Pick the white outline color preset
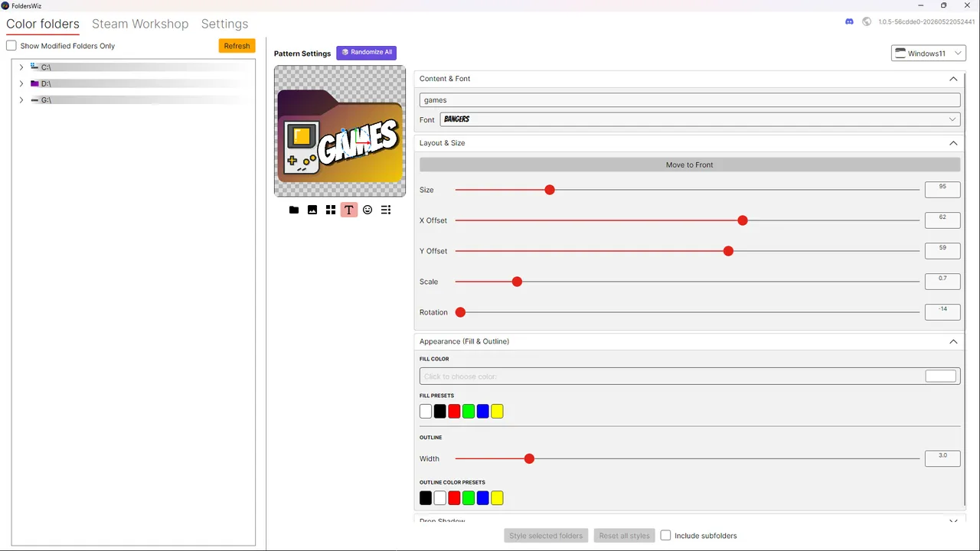Screen dimensions: 980x551 440,498
